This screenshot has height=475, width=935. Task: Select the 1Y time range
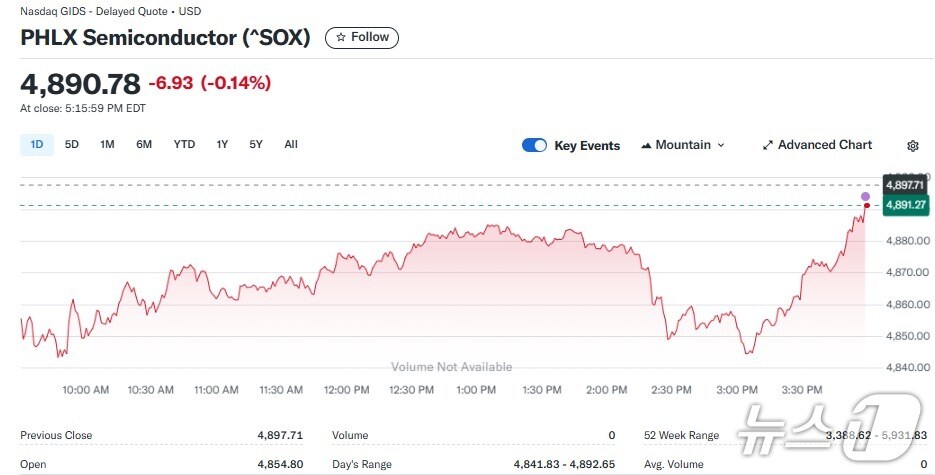pyautogui.click(x=222, y=144)
